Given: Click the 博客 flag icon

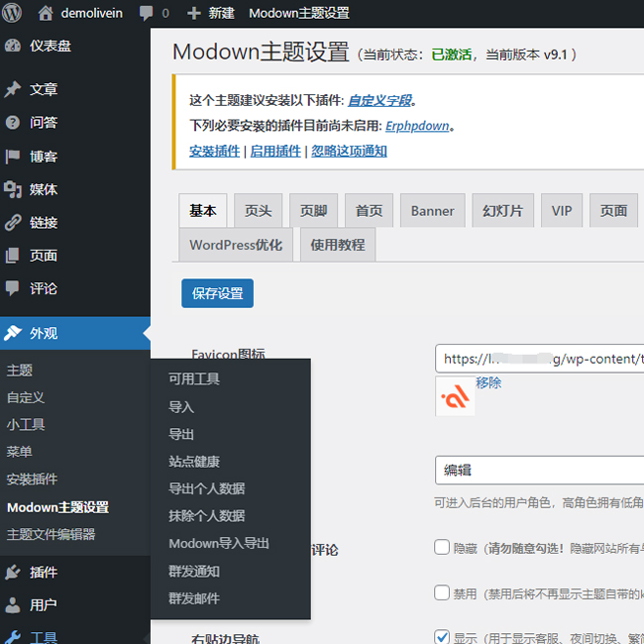Looking at the screenshot, I should [x=12, y=157].
